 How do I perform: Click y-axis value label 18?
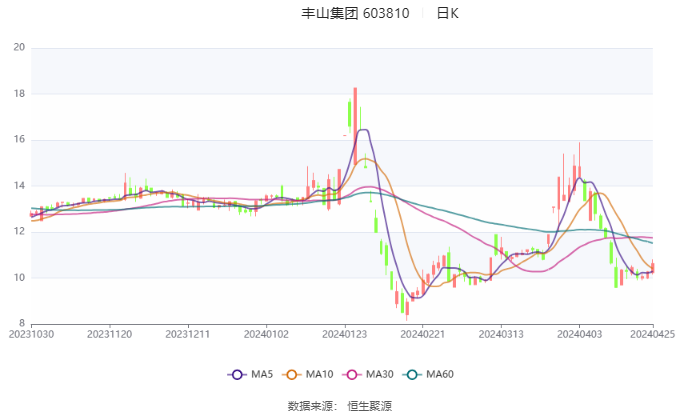coord(19,94)
